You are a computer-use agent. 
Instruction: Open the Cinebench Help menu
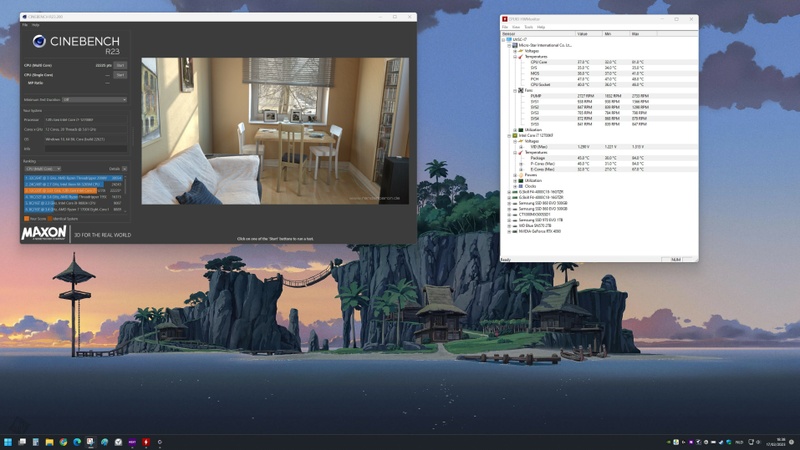[35, 25]
